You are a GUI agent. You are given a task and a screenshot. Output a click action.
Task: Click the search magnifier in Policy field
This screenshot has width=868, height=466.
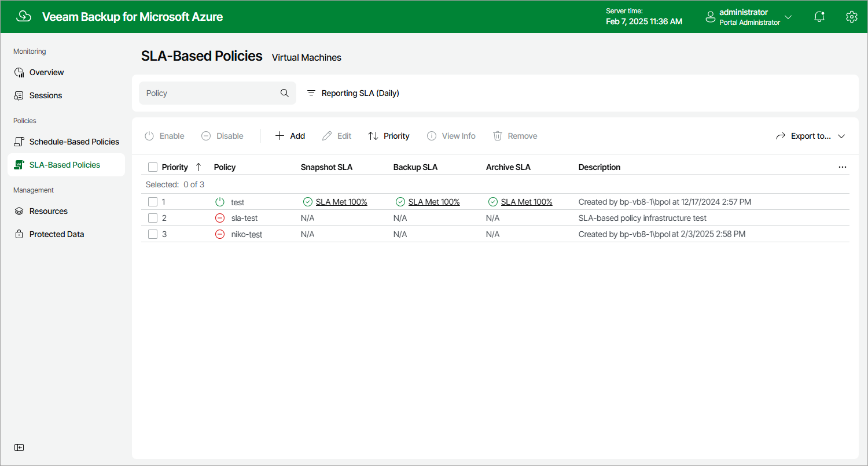pyautogui.click(x=285, y=93)
